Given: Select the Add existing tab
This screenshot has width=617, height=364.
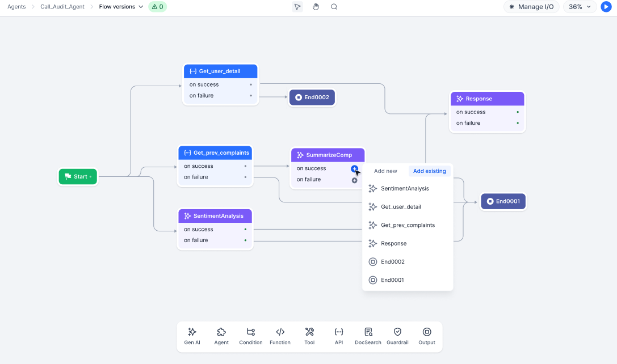Looking at the screenshot, I should (x=429, y=171).
